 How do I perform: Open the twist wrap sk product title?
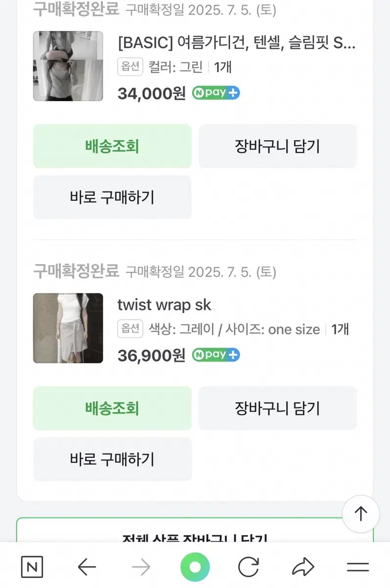pyautogui.click(x=164, y=305)
